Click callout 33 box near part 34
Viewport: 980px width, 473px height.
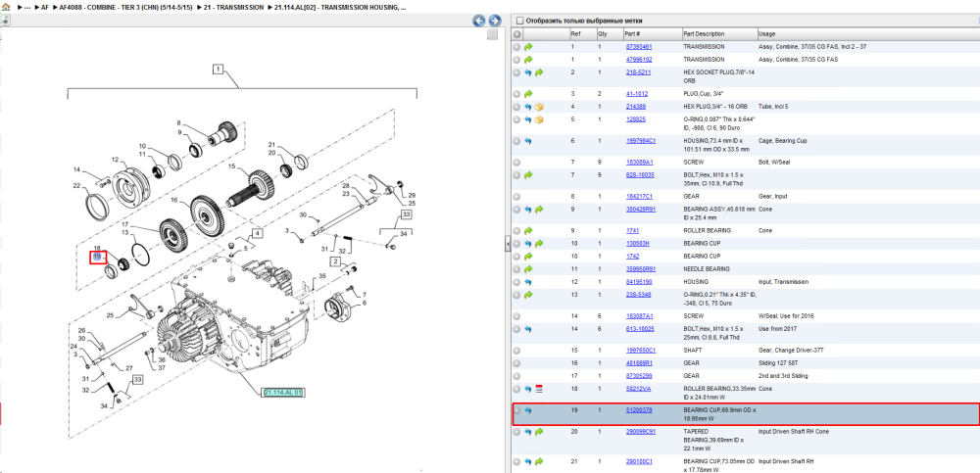click(407, 215)
